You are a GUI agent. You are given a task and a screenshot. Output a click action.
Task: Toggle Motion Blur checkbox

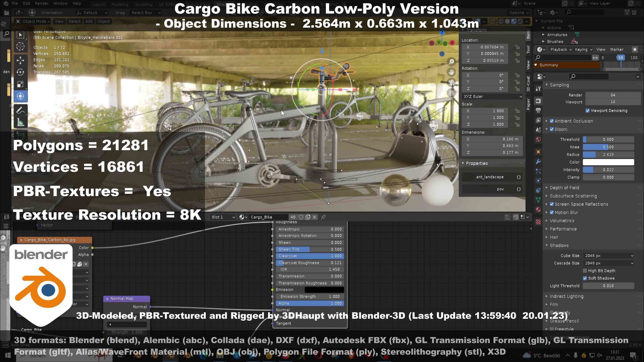(552, 213)
